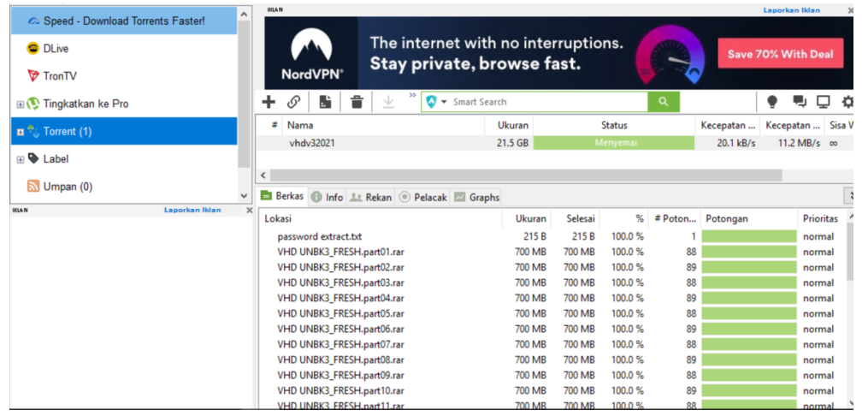Click the NordVPN logo in banner
This screenshot has height=416, width=868.
point(311,54)
